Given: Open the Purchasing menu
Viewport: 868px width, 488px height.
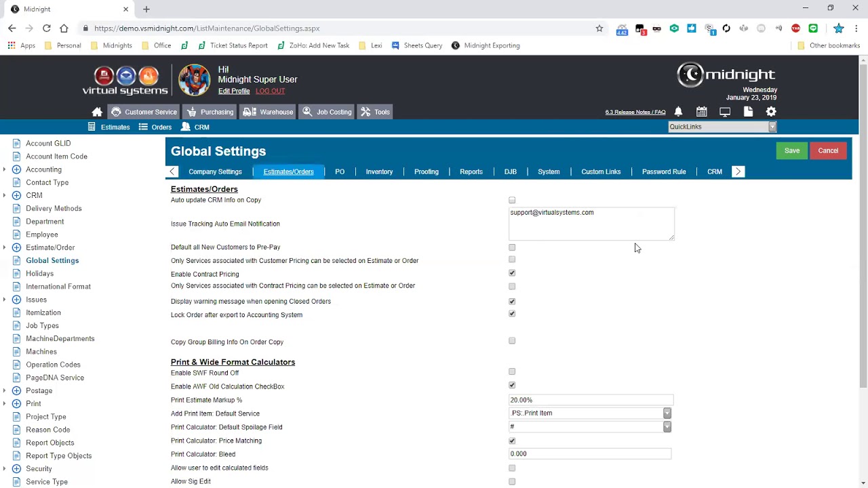Looking at the screenshot, I should (210, 112).
